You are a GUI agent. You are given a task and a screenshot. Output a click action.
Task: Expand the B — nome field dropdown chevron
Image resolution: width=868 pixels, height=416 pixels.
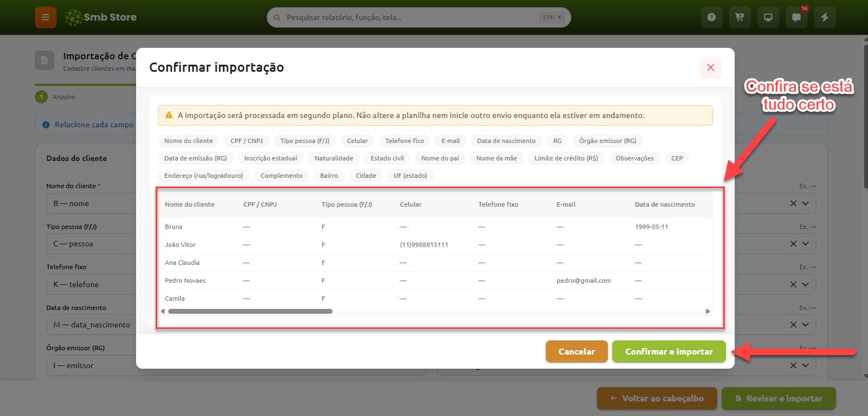click(x=805, y=203)
